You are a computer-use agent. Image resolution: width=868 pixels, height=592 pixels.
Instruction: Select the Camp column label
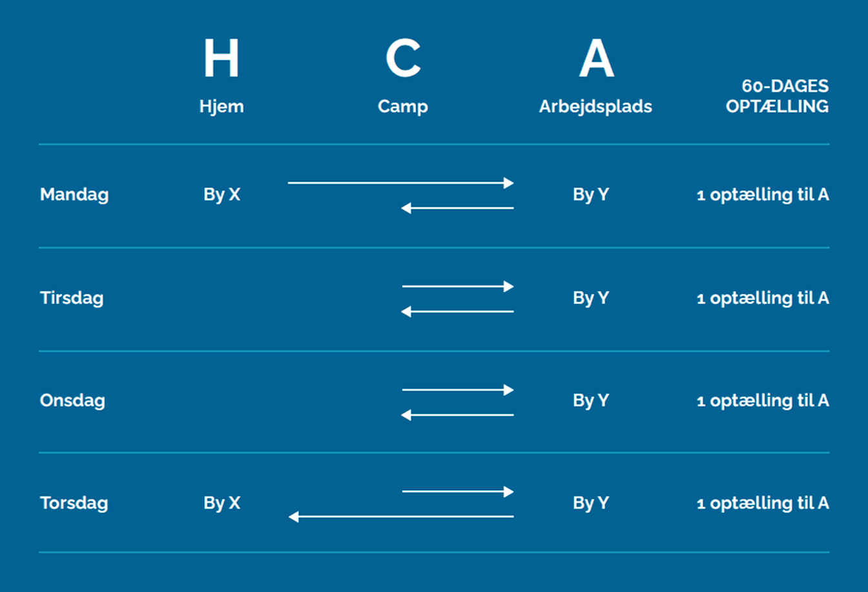pos(403,107)
